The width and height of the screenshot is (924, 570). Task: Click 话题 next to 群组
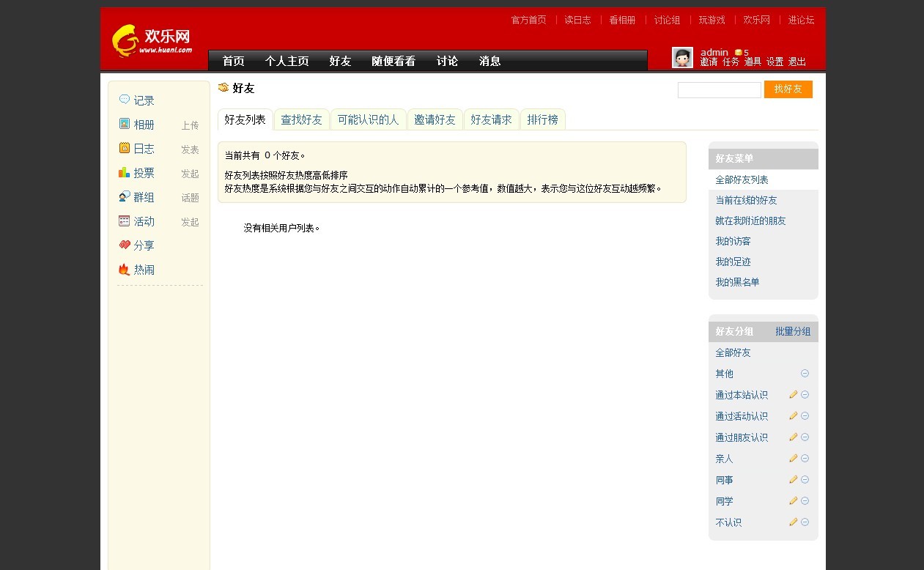click(190, 198)
